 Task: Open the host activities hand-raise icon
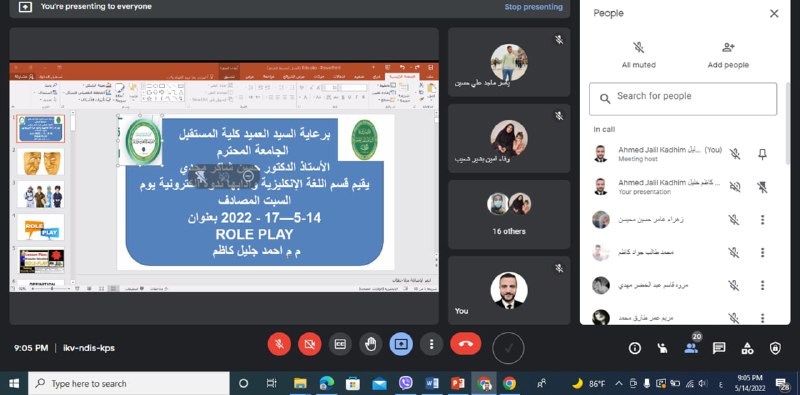[x=662, y=348]
